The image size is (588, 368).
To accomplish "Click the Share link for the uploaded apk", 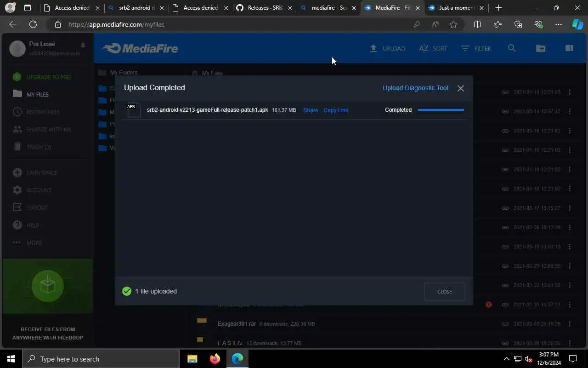I will coord(311,110).
